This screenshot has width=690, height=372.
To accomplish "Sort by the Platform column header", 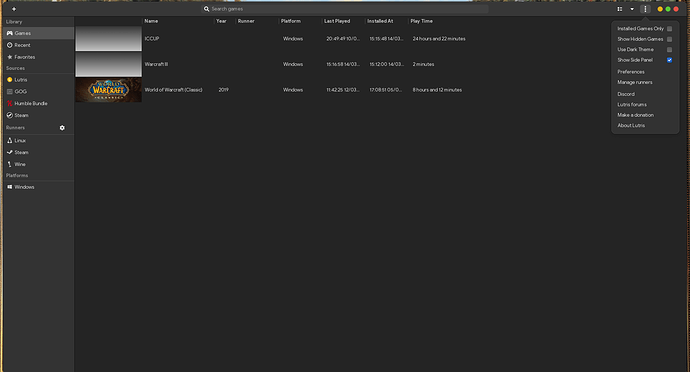I will (x=291, y=21).
